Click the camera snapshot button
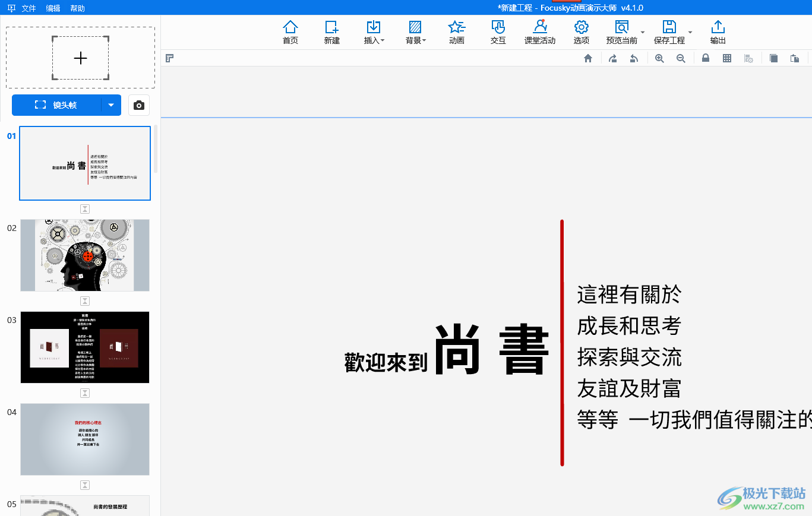Screen dimensions: 812x516 (x=139, y=105)
